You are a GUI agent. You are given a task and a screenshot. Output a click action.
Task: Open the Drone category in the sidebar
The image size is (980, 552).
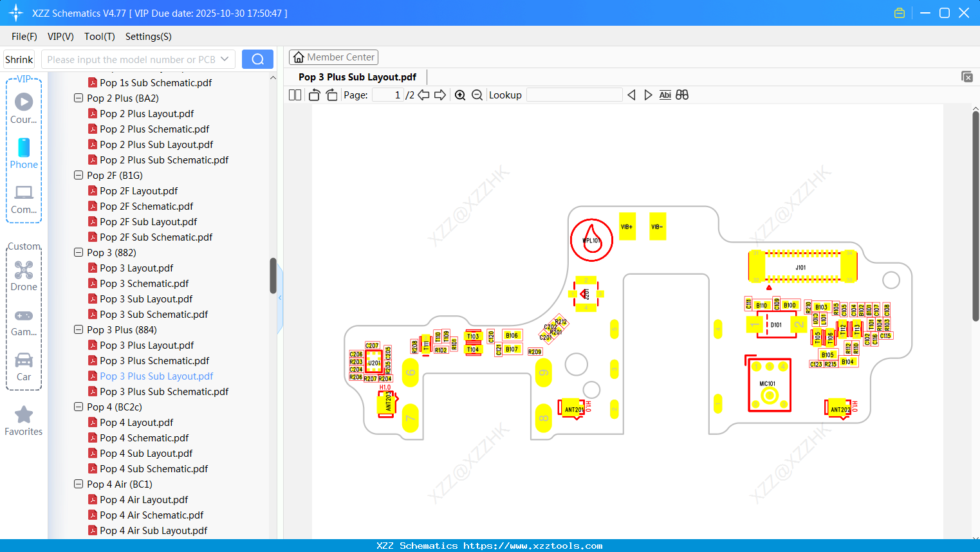coord(24,276)
